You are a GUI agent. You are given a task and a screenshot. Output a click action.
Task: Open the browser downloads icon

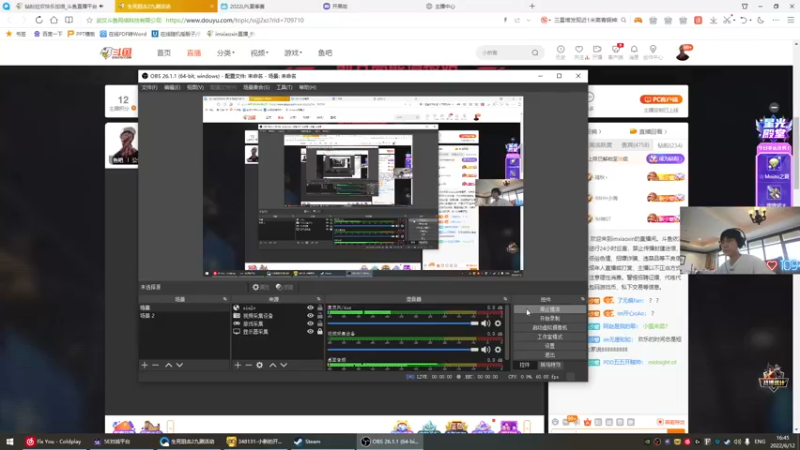coord(713,20)
